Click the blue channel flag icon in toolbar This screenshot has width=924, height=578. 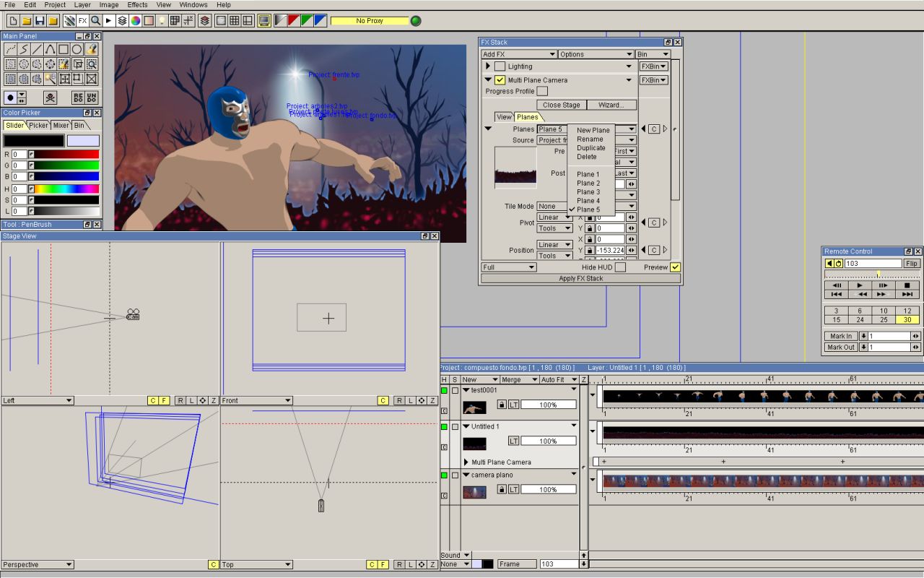pos(319,20)
